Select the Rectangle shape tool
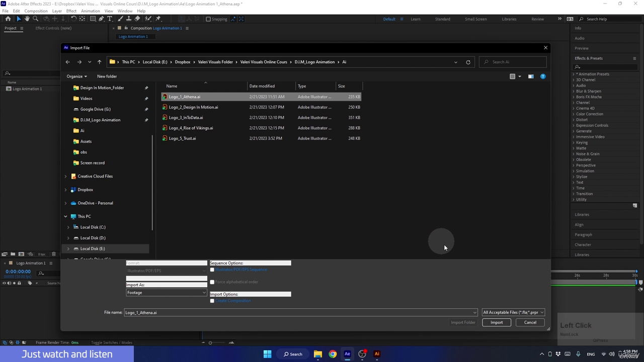 point(93,19)
